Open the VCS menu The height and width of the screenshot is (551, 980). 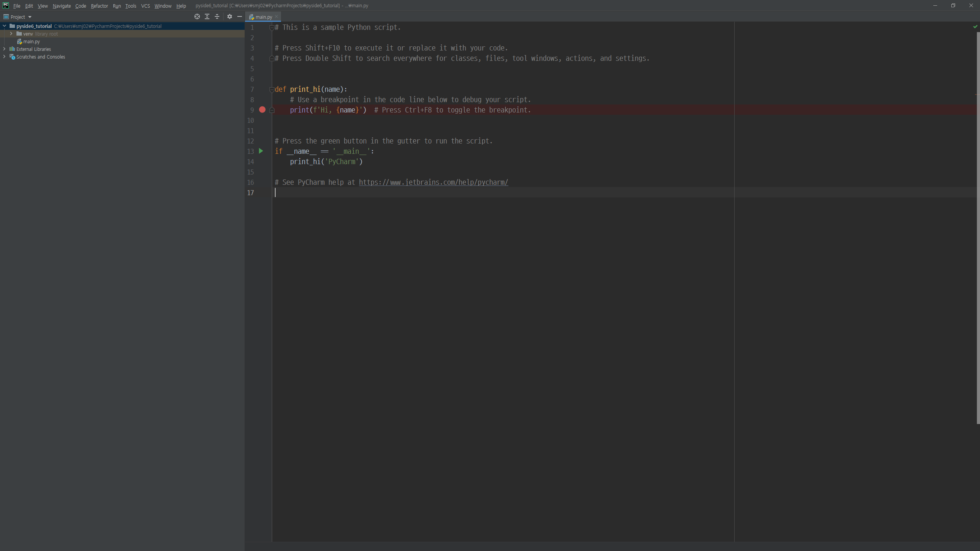[x=145, y=6]
